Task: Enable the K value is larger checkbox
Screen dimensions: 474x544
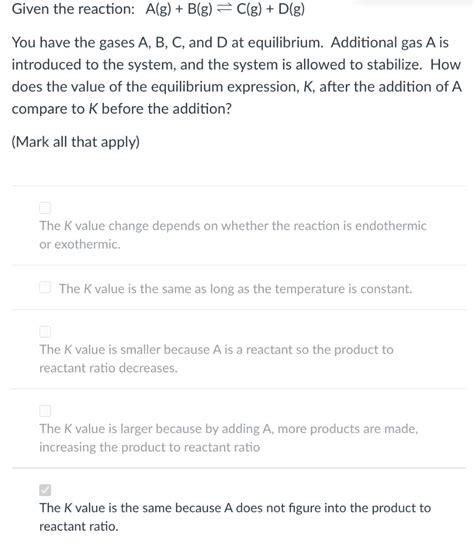Action: click(x=45, y=411)
